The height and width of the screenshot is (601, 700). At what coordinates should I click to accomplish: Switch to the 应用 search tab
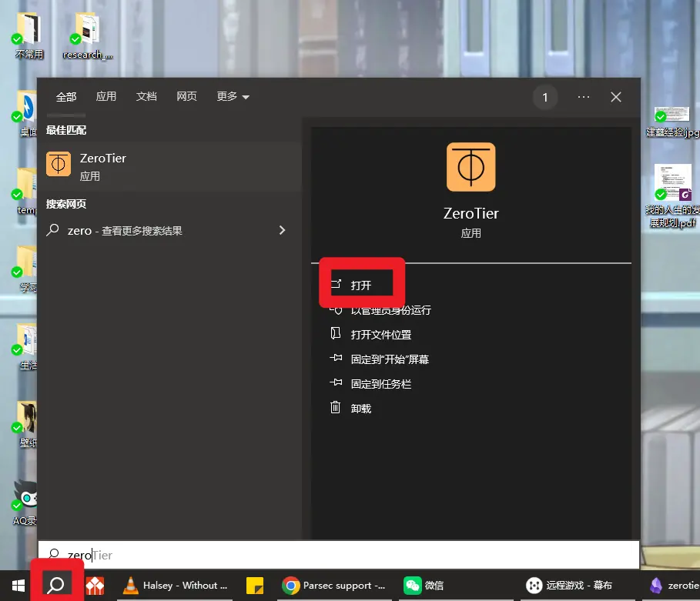click(106, 97)
